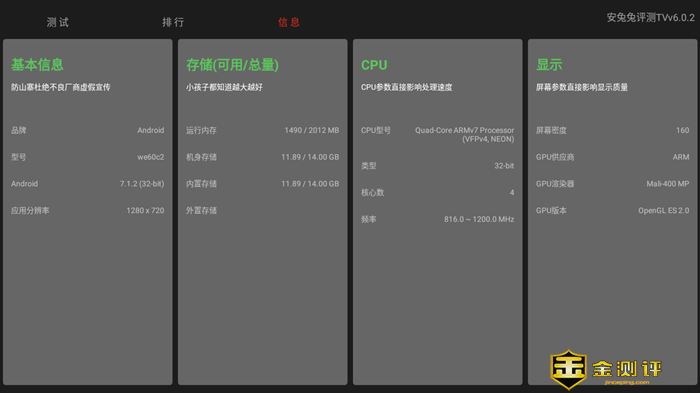Screen dimensions: 700x393
Task: Select the 基本信息 panel heading
Action: pyautogui.click(x=38, y=65)
